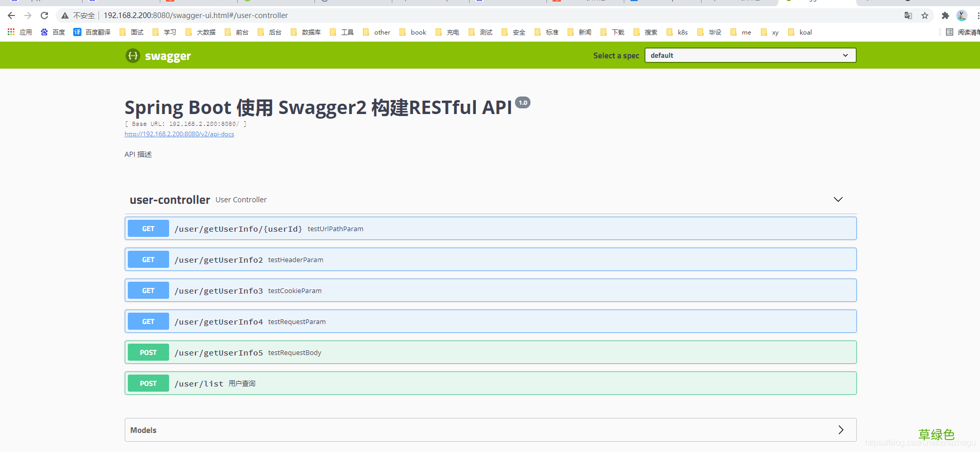Open the 下载 bookmark folder
Image resolution: width=980 pixels, height=452 pixels.
tap(612, 32)
